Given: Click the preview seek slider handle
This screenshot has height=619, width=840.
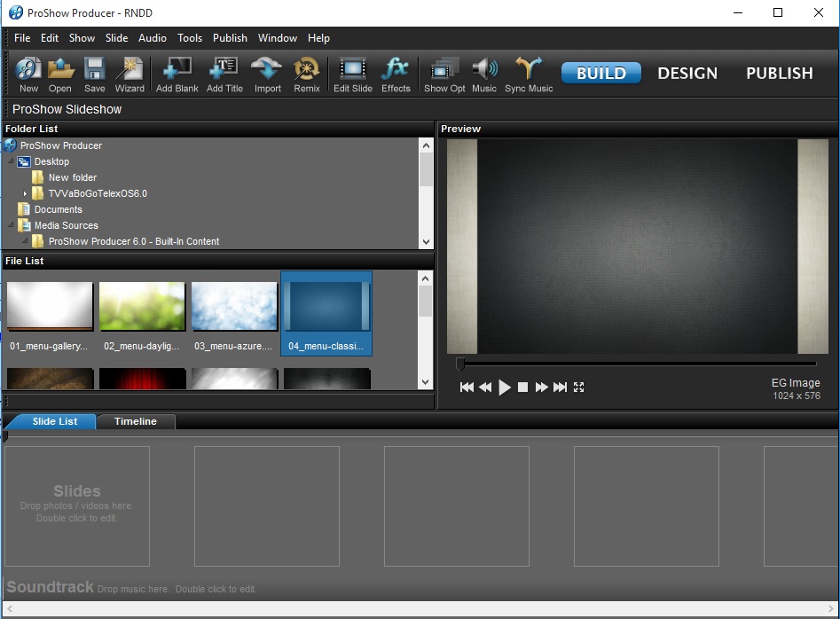Looking at the screenshot, I should coord(459,364).
